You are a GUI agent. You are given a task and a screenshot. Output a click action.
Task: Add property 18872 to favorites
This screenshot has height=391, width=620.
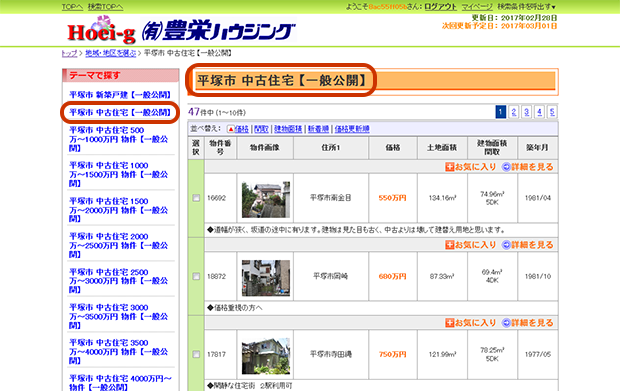pyautogui.click(x=471, y=245)
